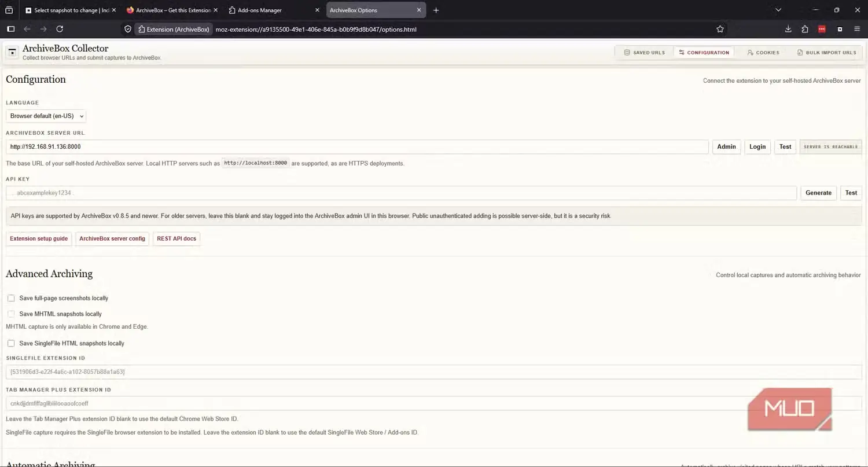The height and width of the screenshot is (467, 868).
Task: Close the Add-ons Manager tab
Action: [317, 10]
